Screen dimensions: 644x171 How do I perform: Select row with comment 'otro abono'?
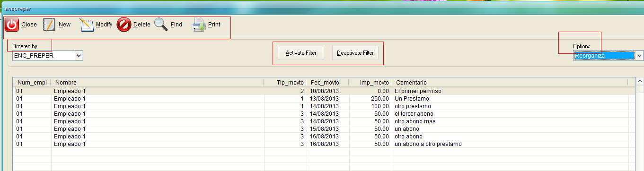pyautogui.click(x=324, y=136)
